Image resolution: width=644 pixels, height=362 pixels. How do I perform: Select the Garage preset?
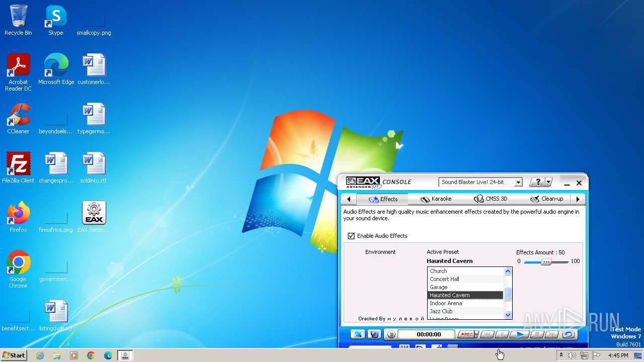pos(465,287)
